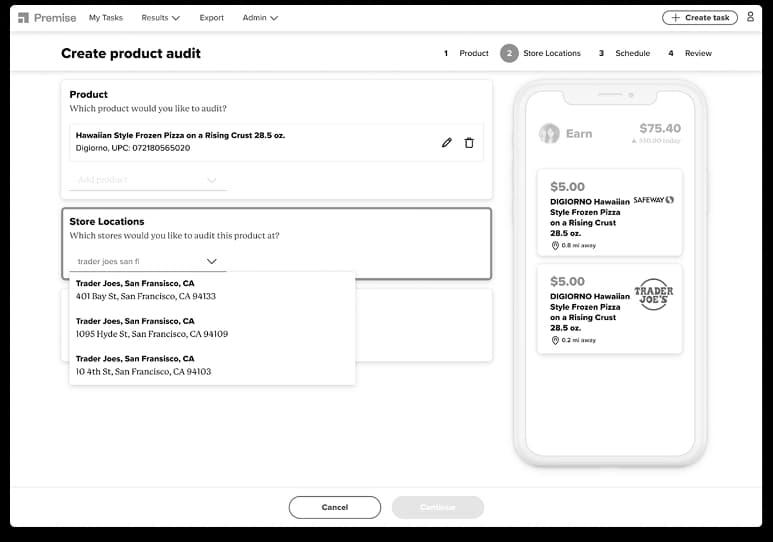Screen dimensions: 773x542
Task: Click the Store Locations section heading
Action: point(107,221)
